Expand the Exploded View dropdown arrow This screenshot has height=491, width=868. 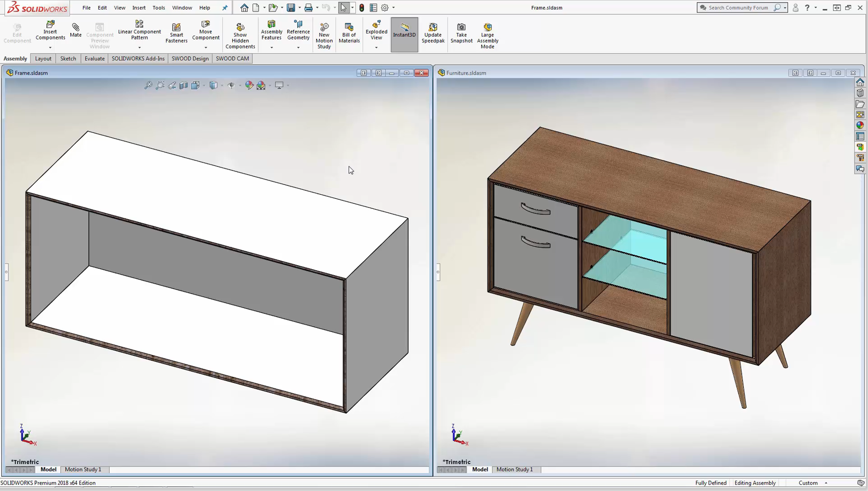376,47
